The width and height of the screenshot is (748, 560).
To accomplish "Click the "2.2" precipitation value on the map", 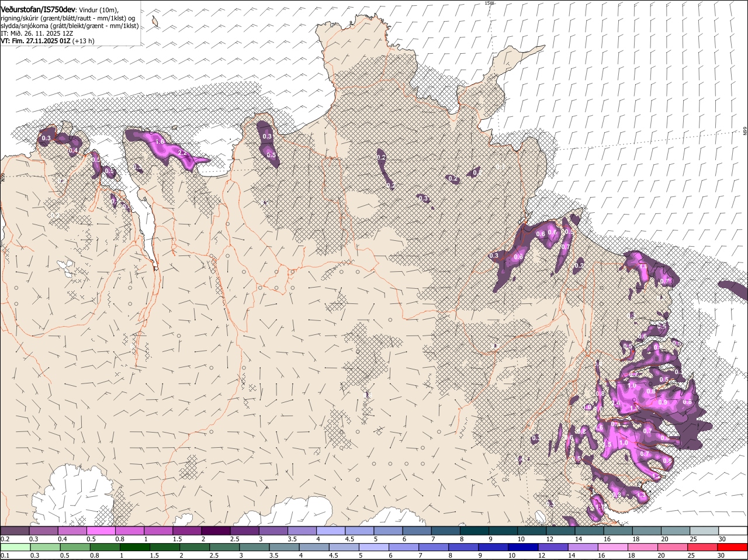I will coord(181,153).
